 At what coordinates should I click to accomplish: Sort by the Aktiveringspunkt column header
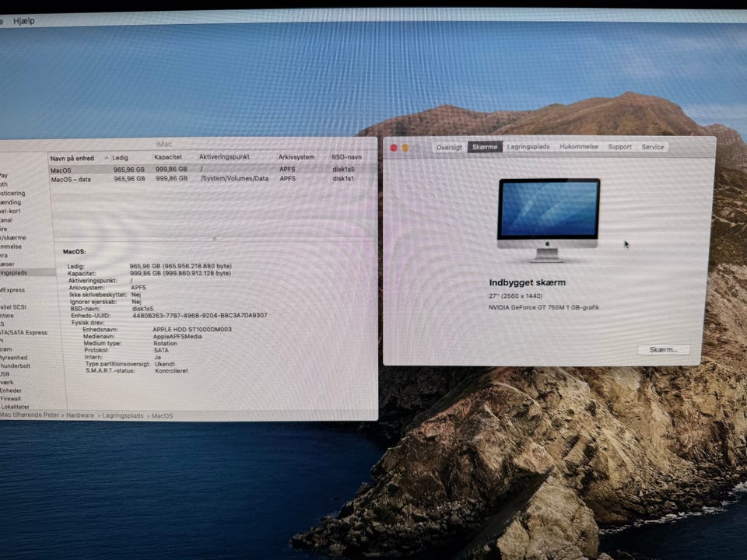[224, 156]
